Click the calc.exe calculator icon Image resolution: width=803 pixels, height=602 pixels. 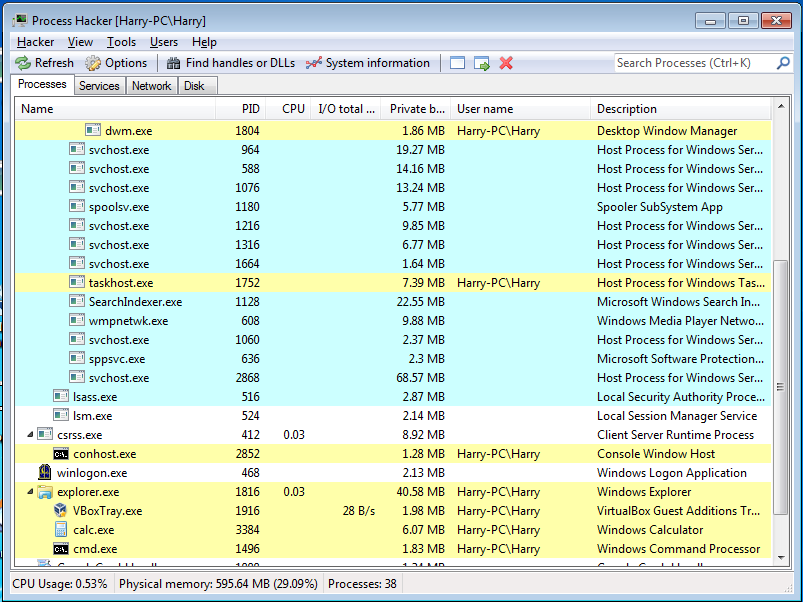point(60,529)
